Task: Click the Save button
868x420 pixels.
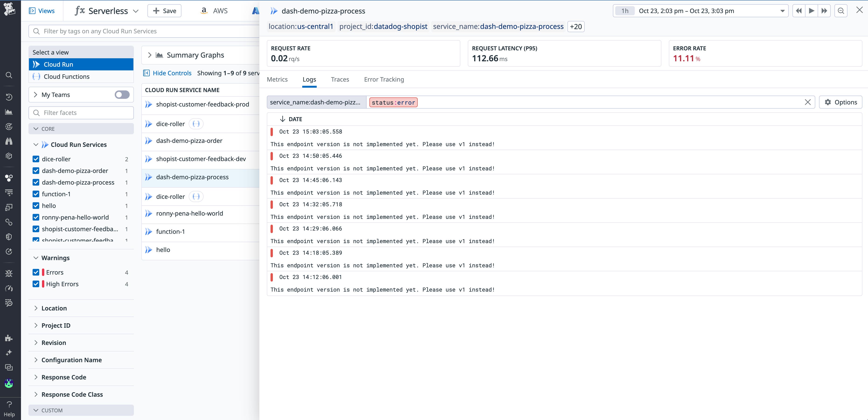Action: [164, 11]
